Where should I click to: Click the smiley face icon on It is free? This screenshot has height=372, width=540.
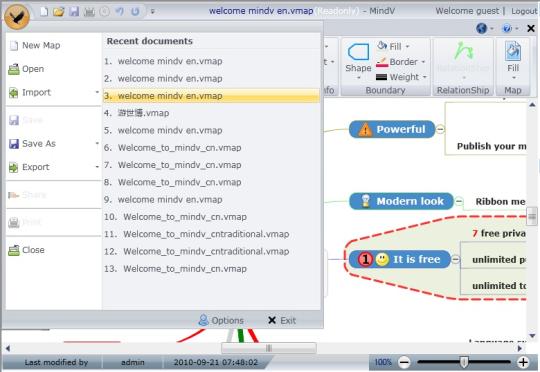pyautogui.click(x=382, y=259)
